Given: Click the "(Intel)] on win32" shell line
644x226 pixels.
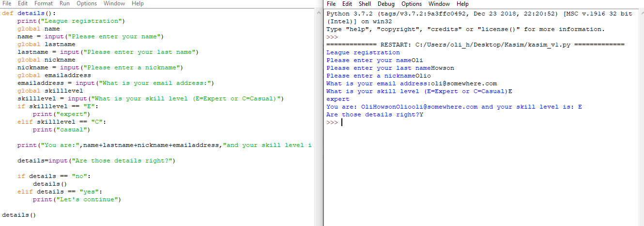Looking at the screenshot, I should (x=359, y=22).
